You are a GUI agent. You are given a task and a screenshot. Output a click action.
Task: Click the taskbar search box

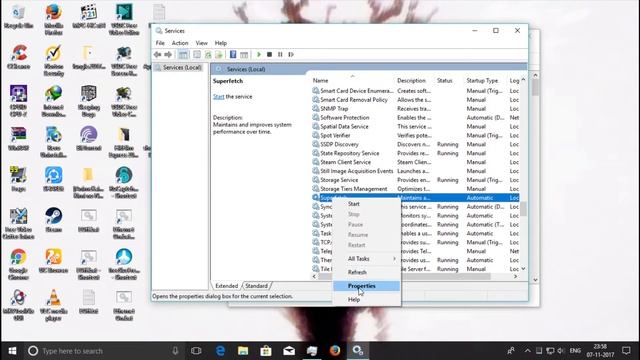[104, 351]
